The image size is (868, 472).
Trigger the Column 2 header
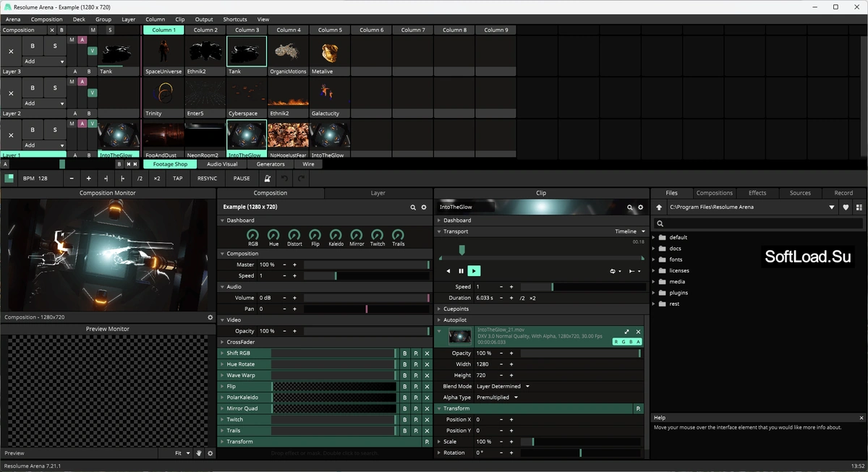coord(205,30)
